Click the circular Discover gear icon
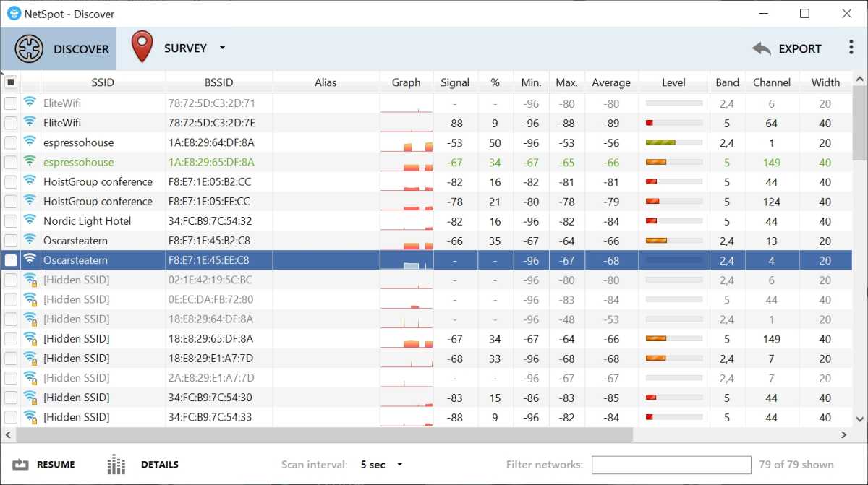 (28, 48)
